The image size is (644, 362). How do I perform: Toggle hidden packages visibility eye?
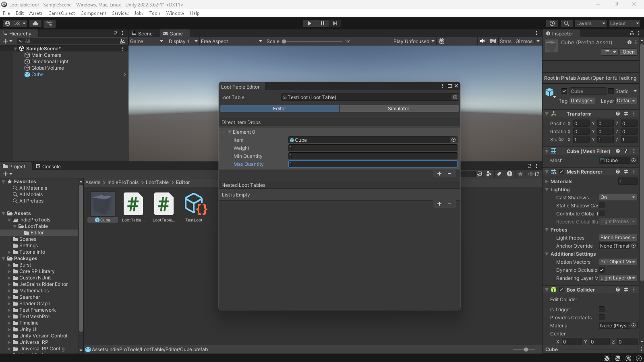point(534,174)
